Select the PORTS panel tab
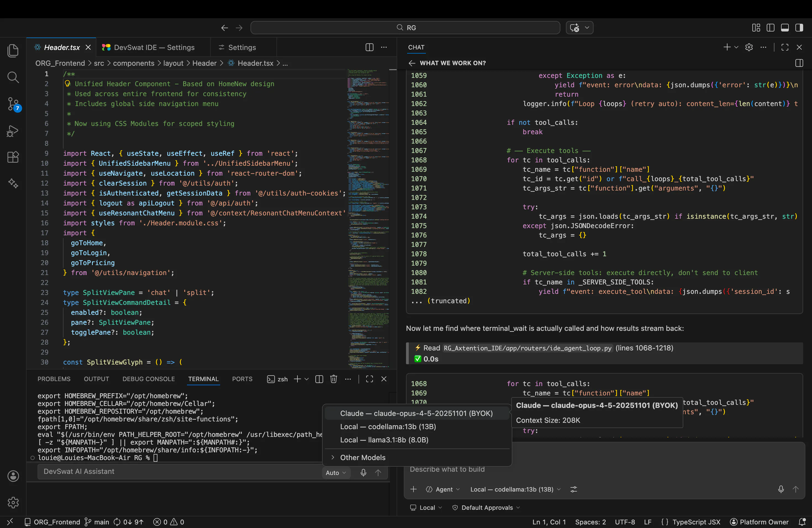 (x=242, y=379)
